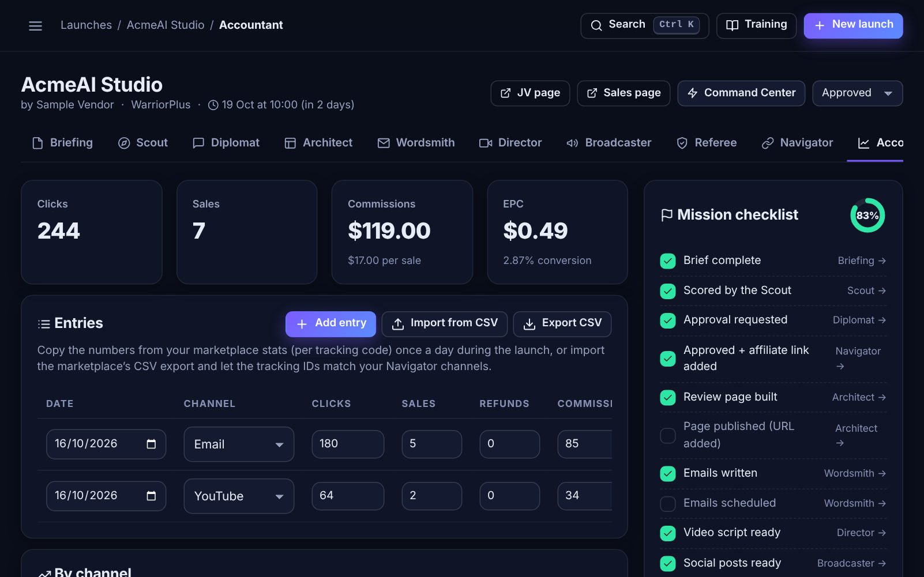
Task: Click the JV page external link icon
Action: pyautogui.click(x=505, y=93)
